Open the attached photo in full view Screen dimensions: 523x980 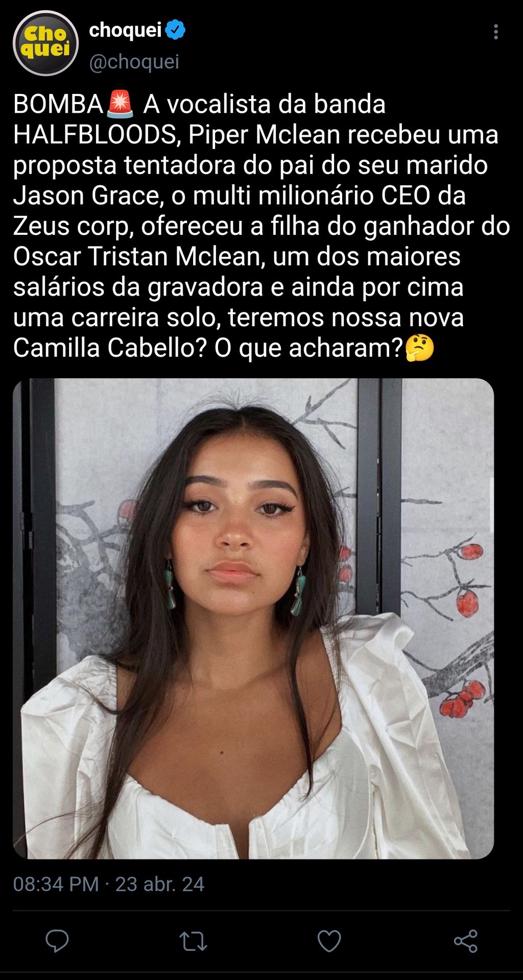pos(253,619)
